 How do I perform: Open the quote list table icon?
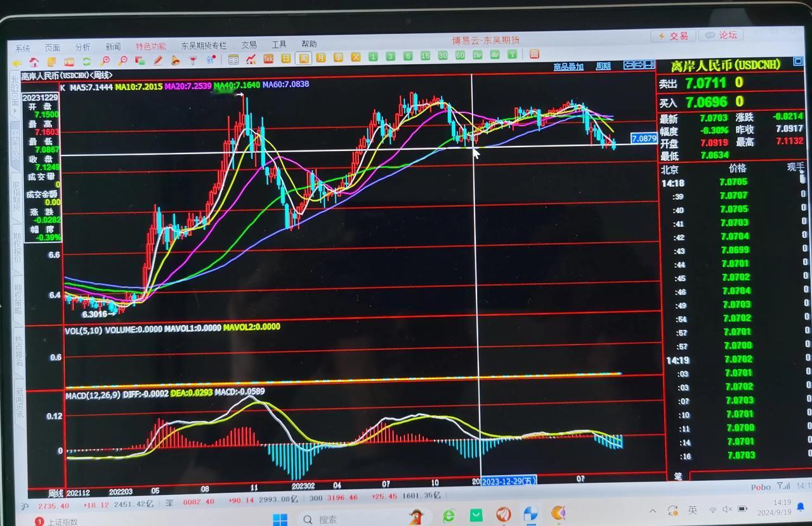coord(233,60)
